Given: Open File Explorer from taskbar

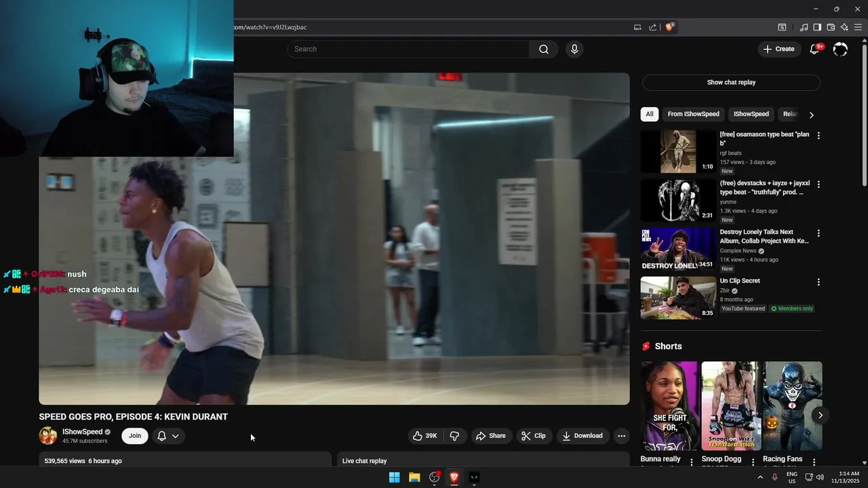Looking at the screenshot, I should 414,477.
